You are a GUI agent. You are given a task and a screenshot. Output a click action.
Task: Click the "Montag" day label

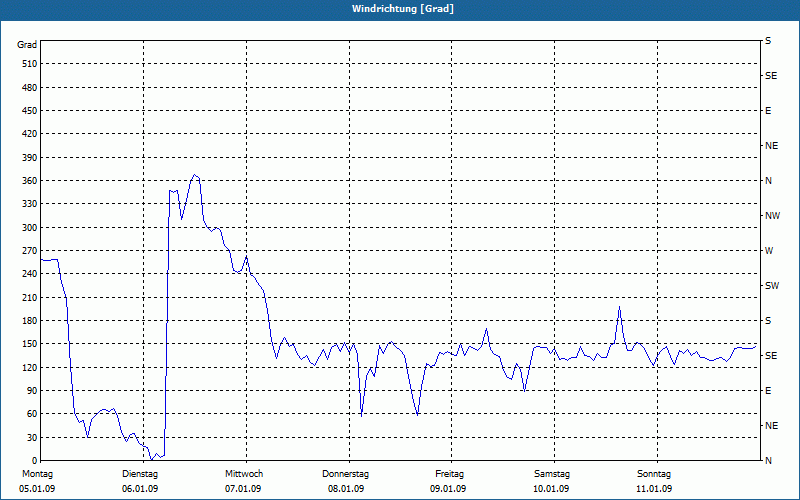[x=37, y=474]
